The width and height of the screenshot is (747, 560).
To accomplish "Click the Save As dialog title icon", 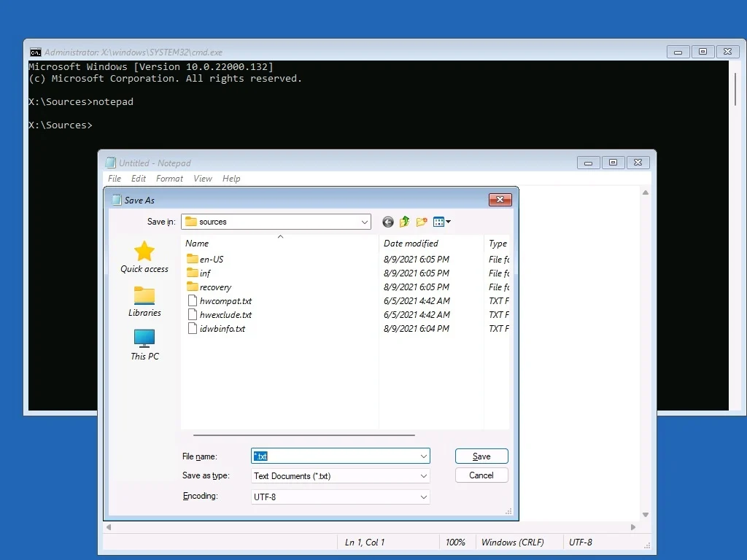I will [117, 200].
